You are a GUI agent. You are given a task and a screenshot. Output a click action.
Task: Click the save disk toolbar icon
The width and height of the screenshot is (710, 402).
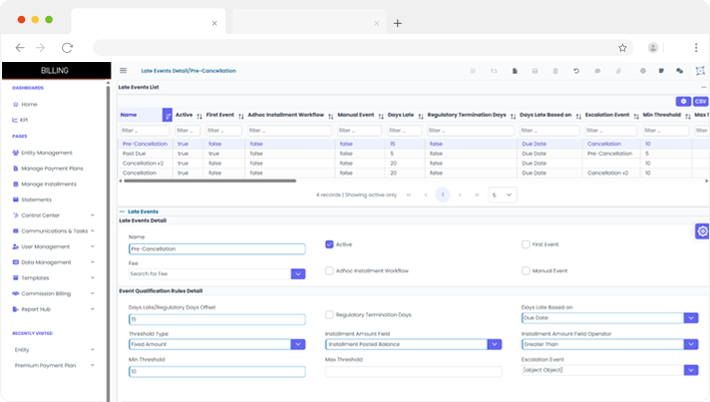[535, 71]
